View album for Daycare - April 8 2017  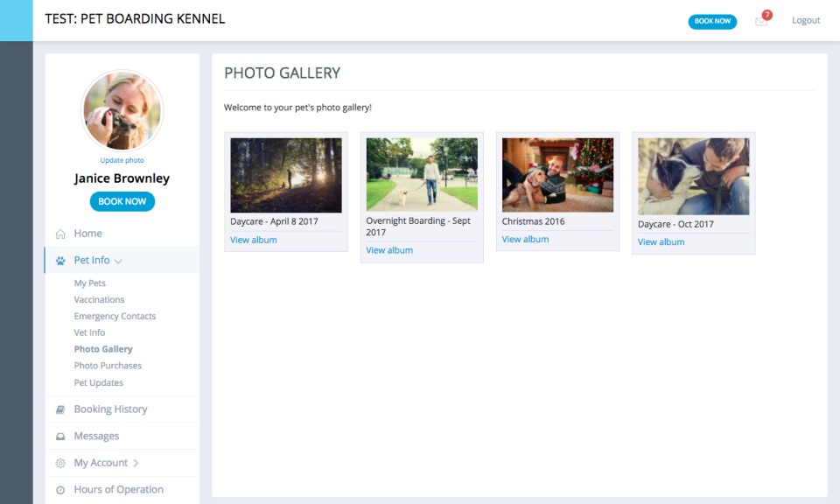click(254, 240)
